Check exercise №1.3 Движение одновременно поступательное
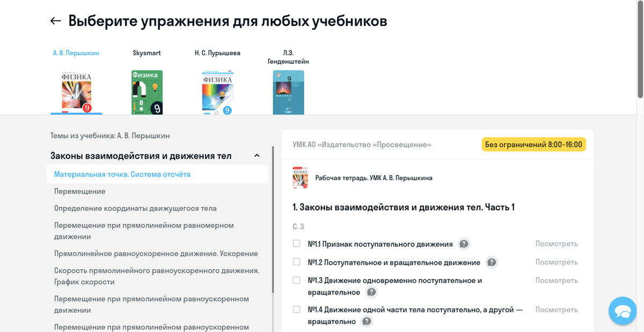 pyautogui.click(x=296, y=280)
